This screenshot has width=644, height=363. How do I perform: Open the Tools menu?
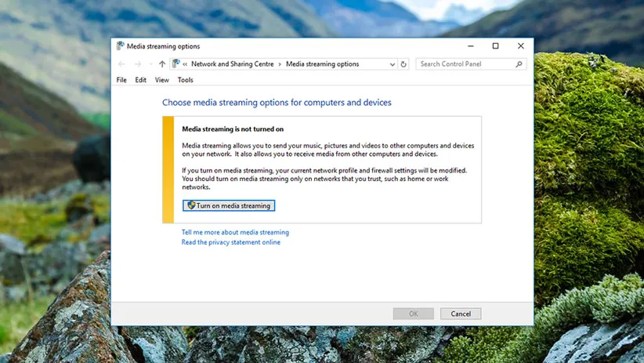tap(185, 80)
